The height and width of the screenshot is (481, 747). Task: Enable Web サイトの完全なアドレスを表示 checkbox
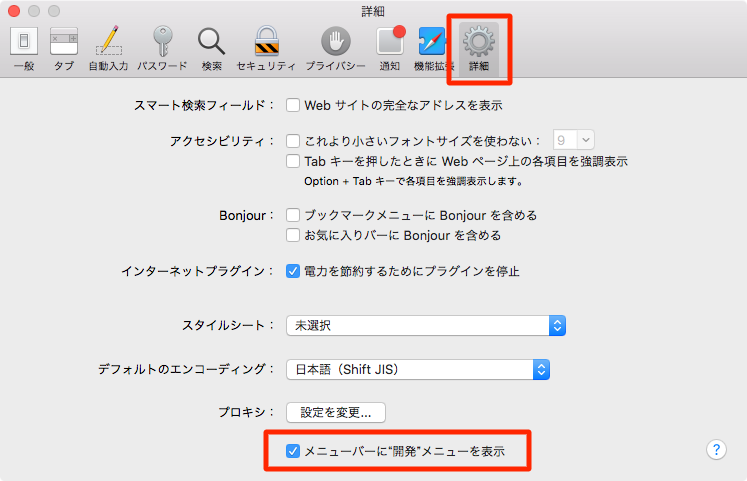click(293, 105)
